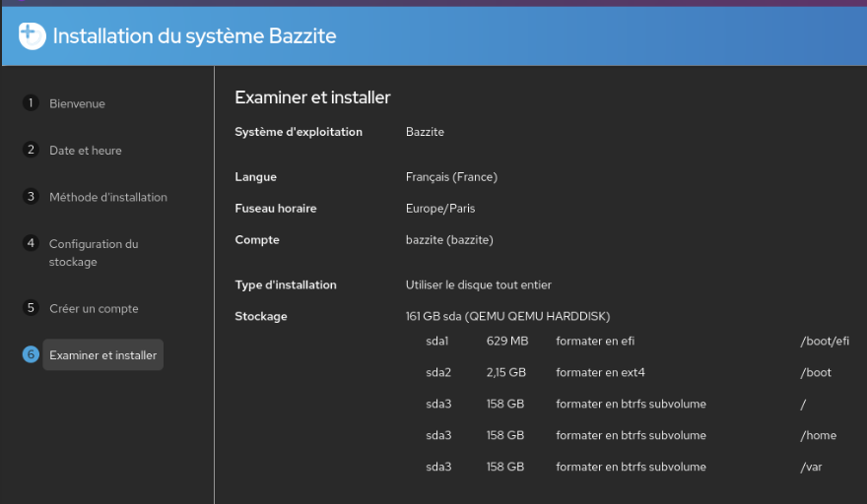The height and width of the screenshot is (504, 867).
Task: Click the installer logo in the header
Action: point(32,35)
